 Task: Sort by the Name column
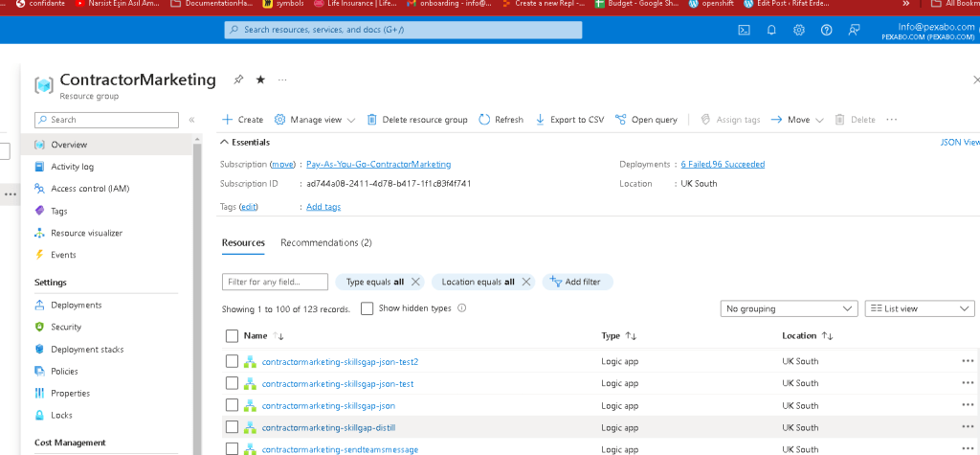264,336
